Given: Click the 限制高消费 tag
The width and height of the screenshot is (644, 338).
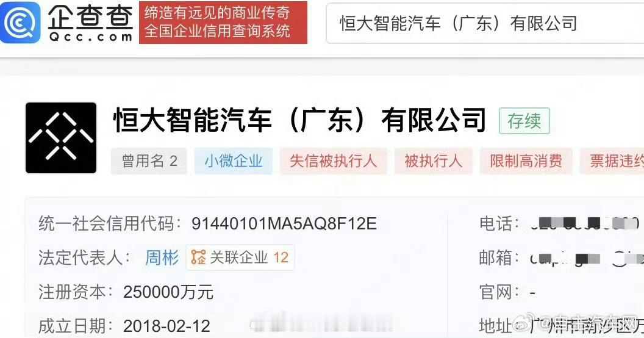Looking at the screenshot, I should pos(526,161).
